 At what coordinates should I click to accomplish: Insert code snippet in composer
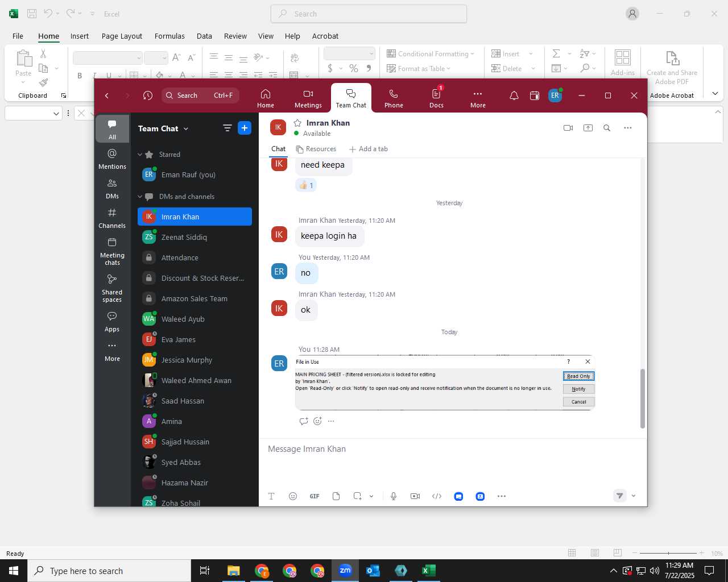point(437,496)
